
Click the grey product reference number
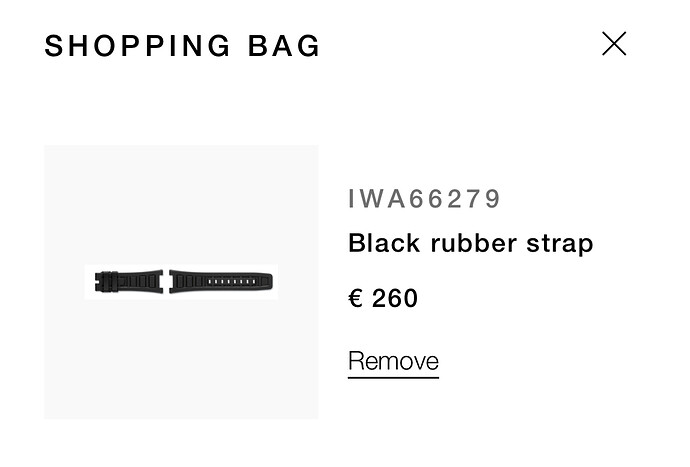tap(424, 199)
